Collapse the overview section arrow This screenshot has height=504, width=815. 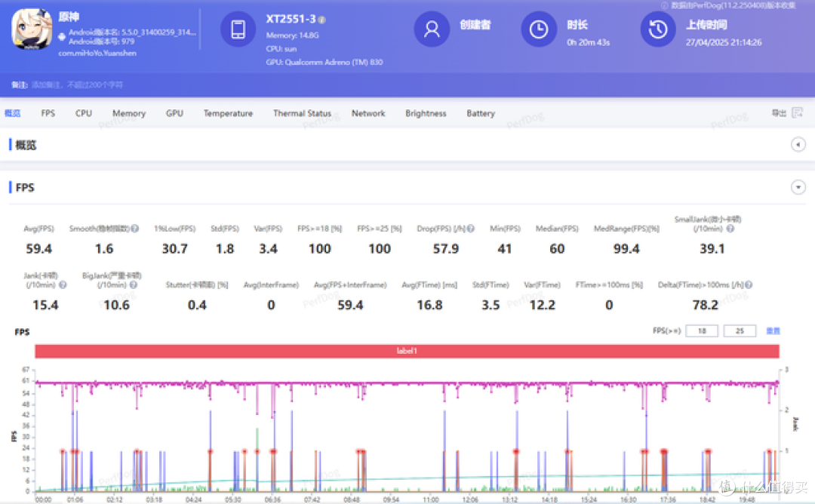(798, 145)
